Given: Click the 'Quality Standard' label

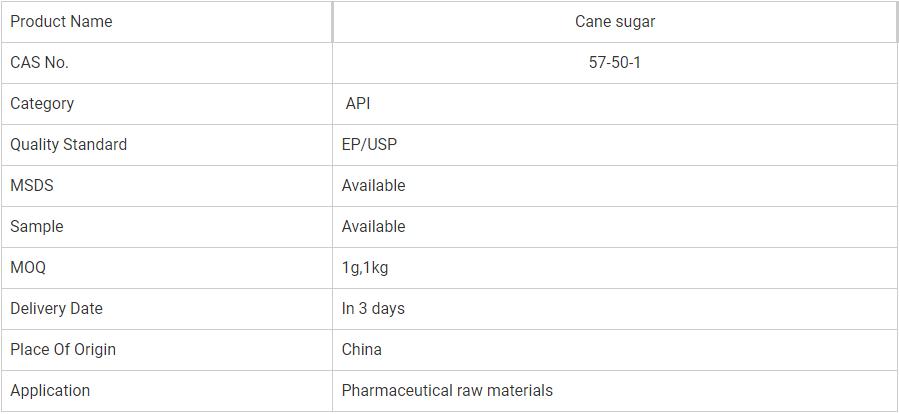Looking at the screenshot, I should click(x=68, y=144).
